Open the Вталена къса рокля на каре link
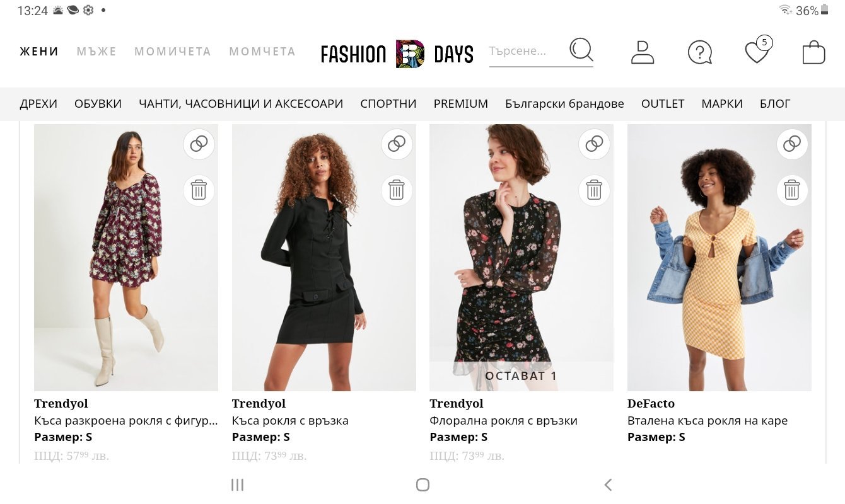Viewport: 845px width, 504px height. pyautogui.click(x=707, y=420)
